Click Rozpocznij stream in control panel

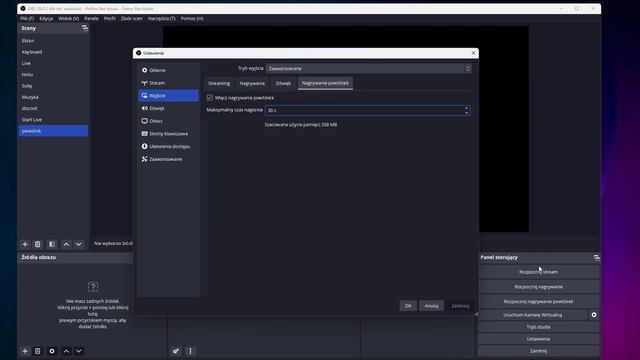pos(538,272)
